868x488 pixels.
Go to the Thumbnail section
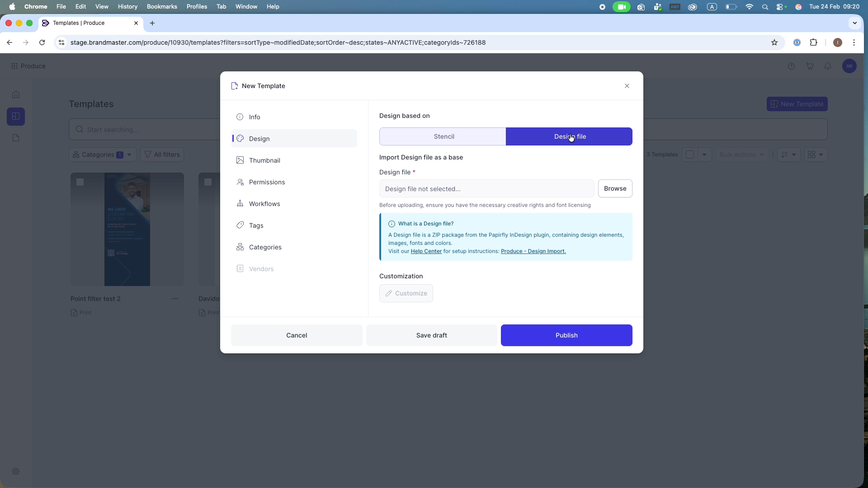(294, 160)
